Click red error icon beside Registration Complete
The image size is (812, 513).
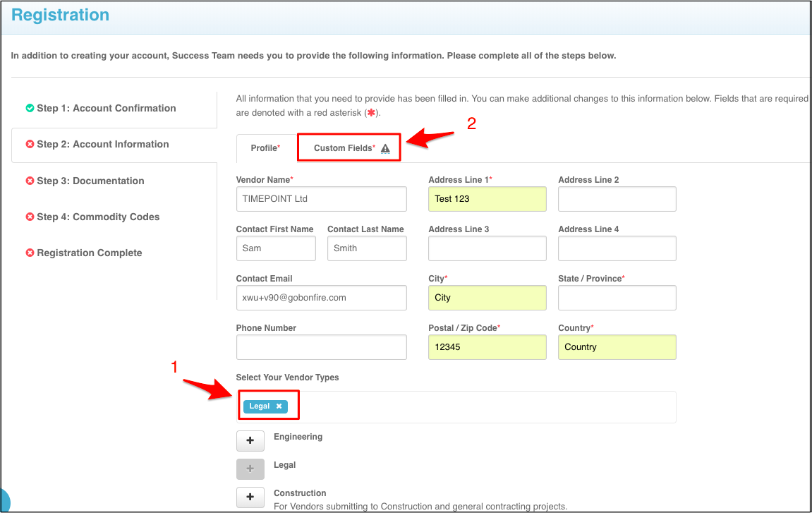pos(30,253)
